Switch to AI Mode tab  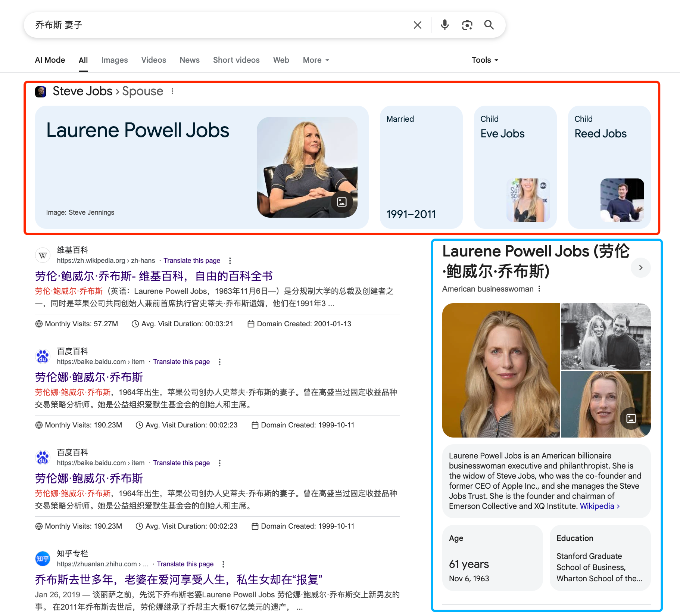tap(50, 60)
